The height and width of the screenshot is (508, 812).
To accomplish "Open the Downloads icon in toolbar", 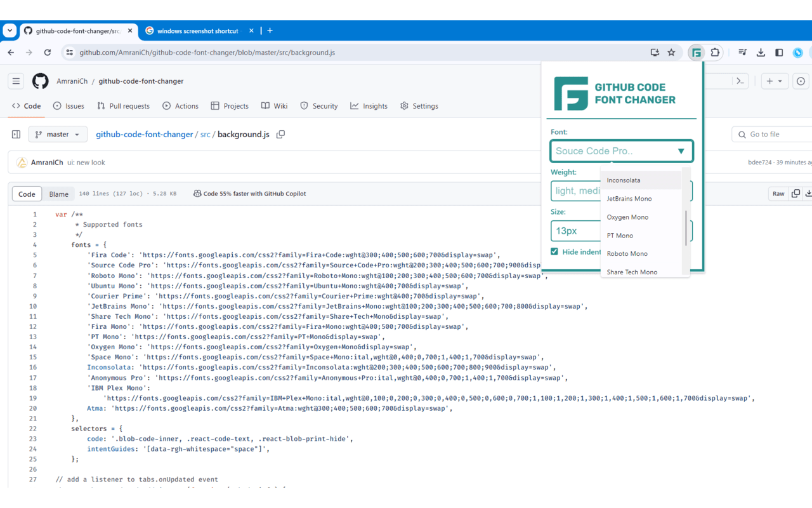I will tap(761, 53).
